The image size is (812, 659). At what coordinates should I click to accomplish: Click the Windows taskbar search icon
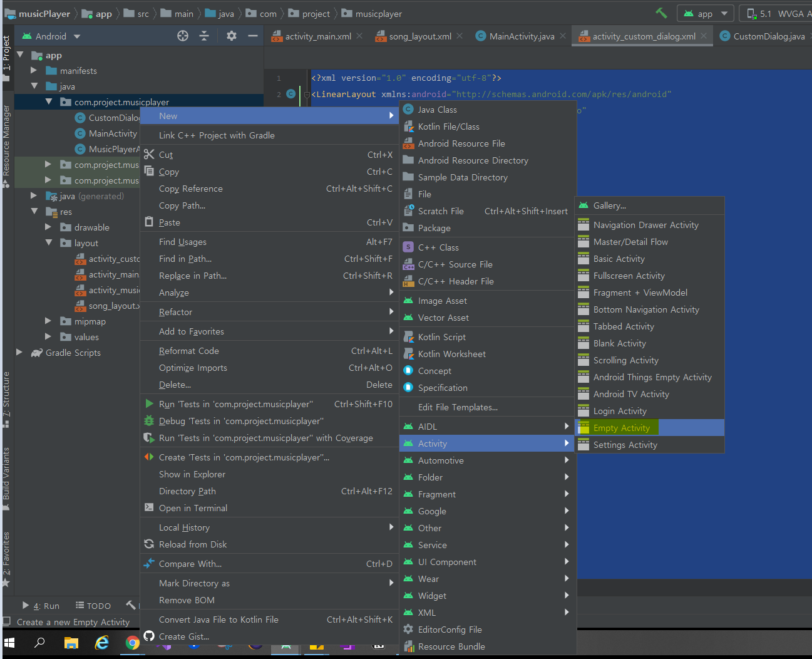coord(39,643)
